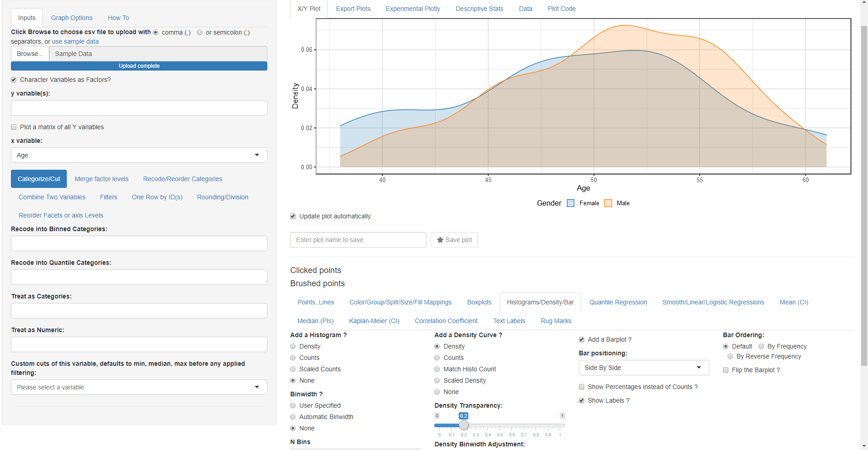The image size is (868, 450).
Task: Click Treat as Categories input field
Action: click(x=139, y=311)
